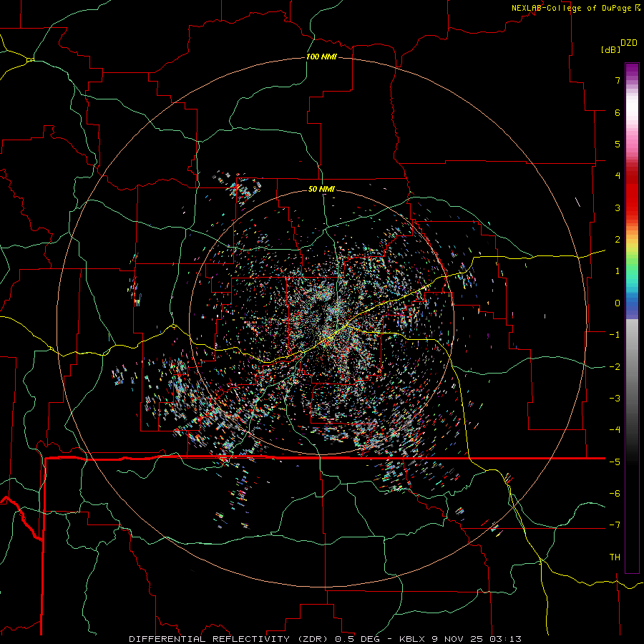This screenshot has height=644, width=644.
Task: Click the -6 value on color scale
Action: 615,494
